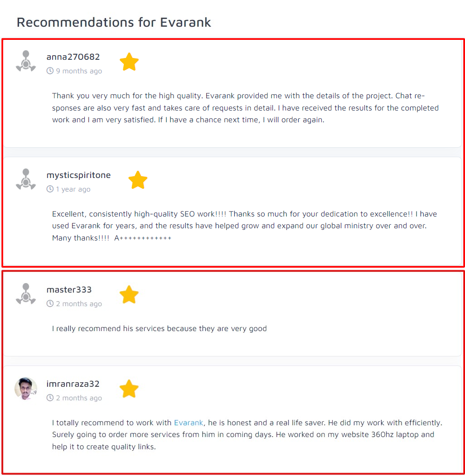Open imranraza32's profile photo
Screen dimensions: 465x476
[x=26, y=388]
